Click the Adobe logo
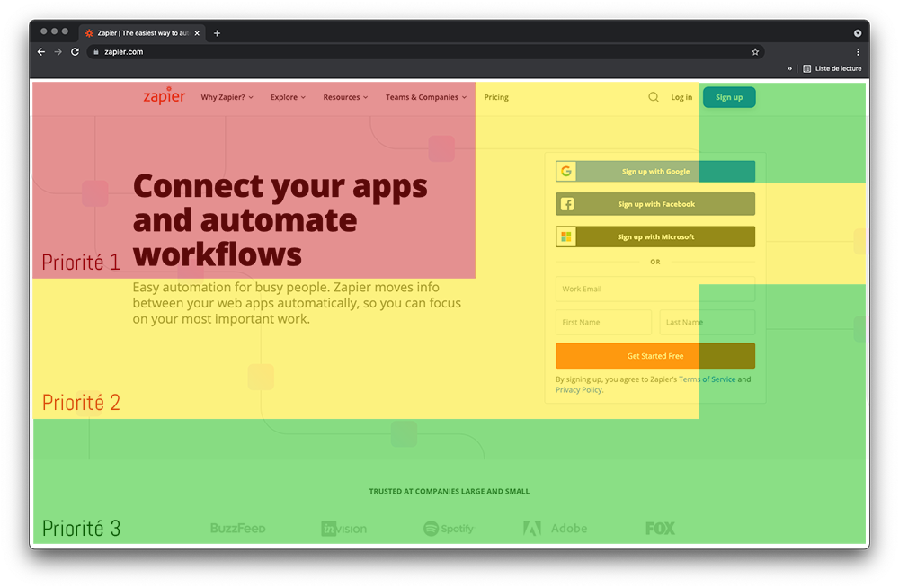 tap(555, 529)
